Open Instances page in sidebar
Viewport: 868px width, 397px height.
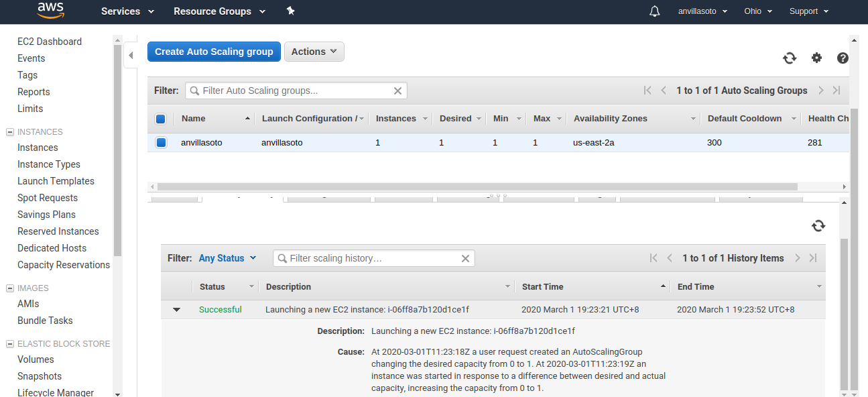pyautogui.click(x=38, y=148)
